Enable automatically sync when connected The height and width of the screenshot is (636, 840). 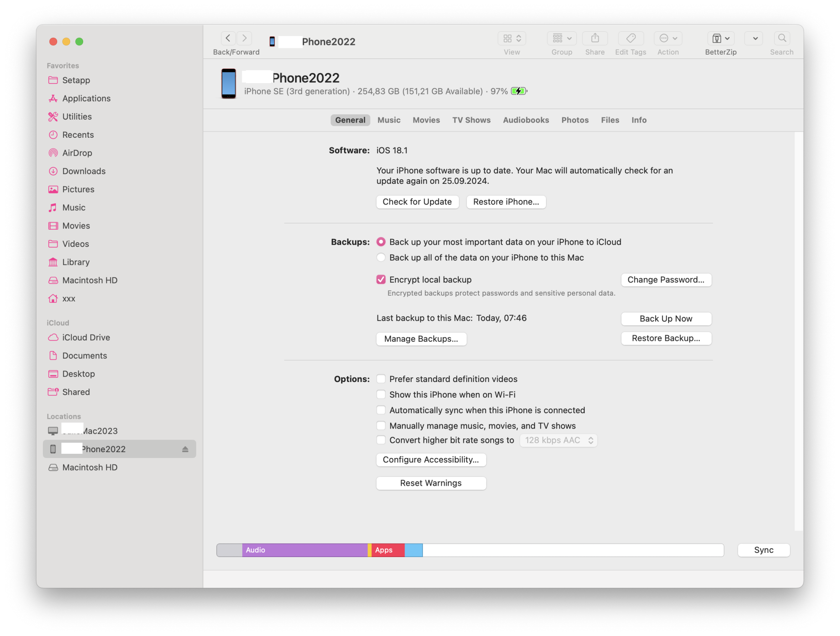(x=381, y=410)
